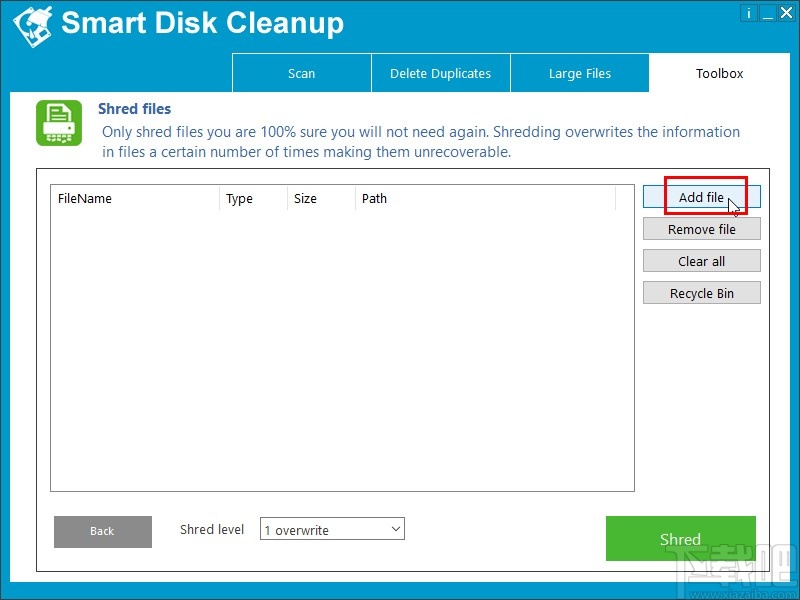
Task: Click the Add file button
Action: (x=702, y=197)
